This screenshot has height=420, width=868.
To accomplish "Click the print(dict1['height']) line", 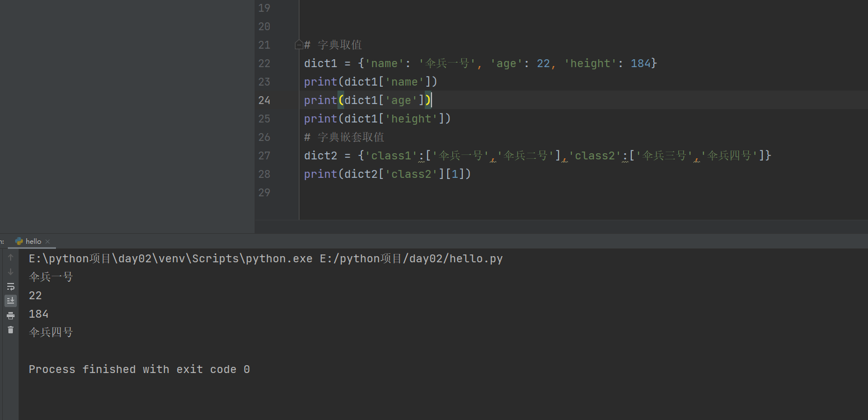I will pyautogui.click(x=377, y=119).
